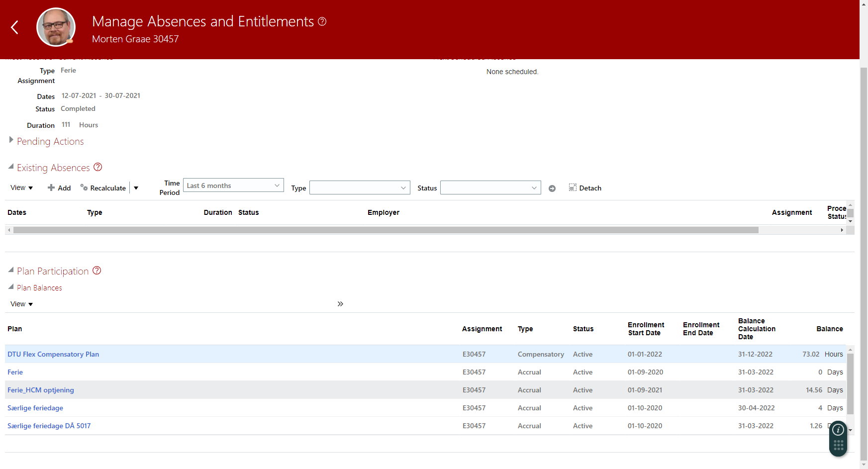Open help icon next to Plan Participation
The height and width of the screenshot is (469, 868).
97,271
